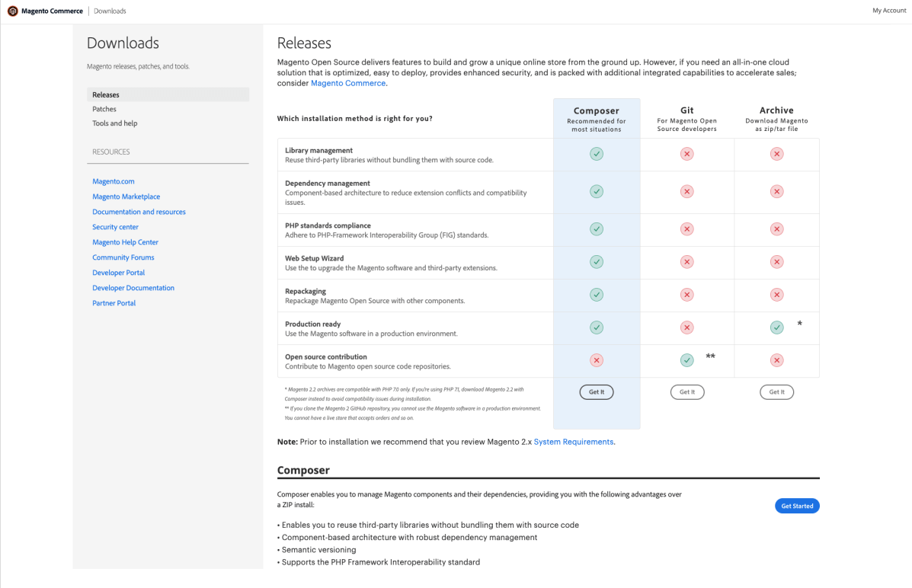This screenshot has width=912, height=588.
Task: Open Magento Marketplace resource link
Action: (x=126, y=197)
